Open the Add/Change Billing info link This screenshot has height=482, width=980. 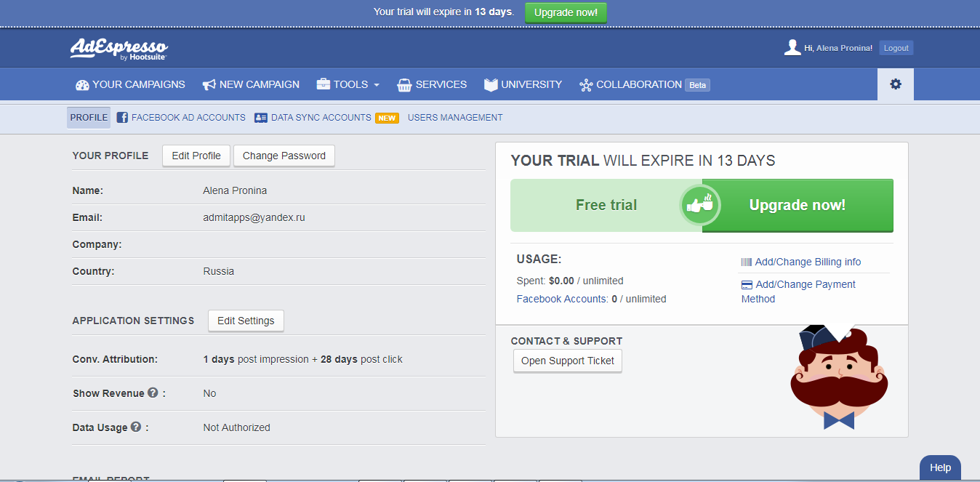click(x=808, y=262)
